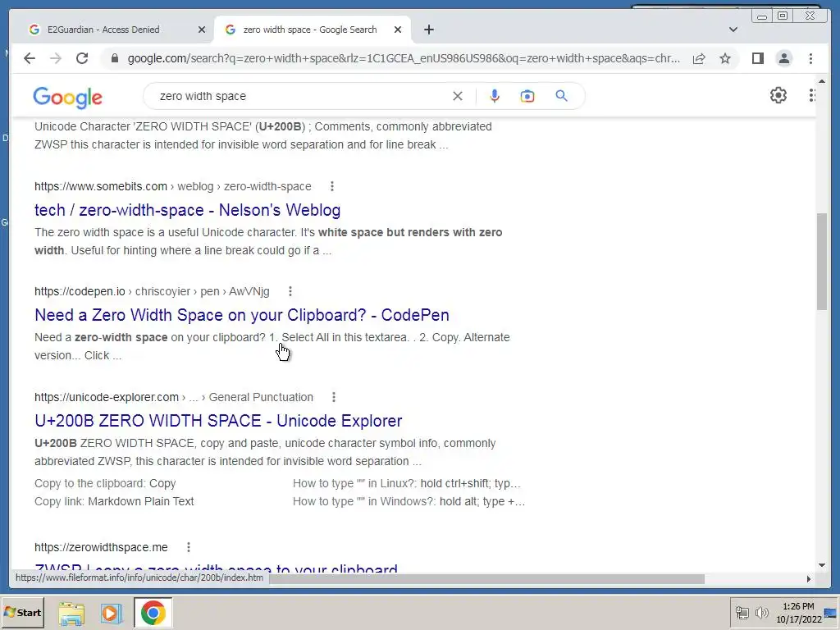Image resolution: width=840 pixels, height=630 pixels.
Task: Open options for zerowidthspace.me result
Action: [189, 547]
